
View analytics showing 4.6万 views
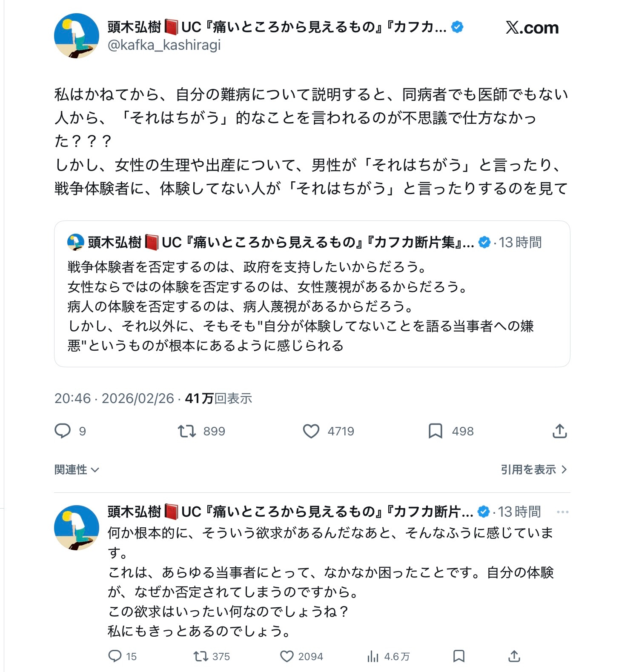click(x=373, y=657)
